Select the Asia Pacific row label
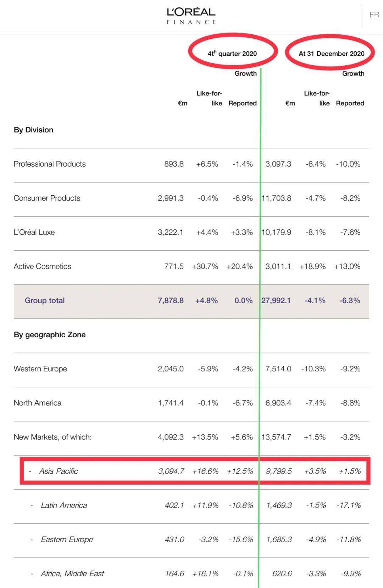The width and height of the screenshot is (383, 588). [58, 471]
